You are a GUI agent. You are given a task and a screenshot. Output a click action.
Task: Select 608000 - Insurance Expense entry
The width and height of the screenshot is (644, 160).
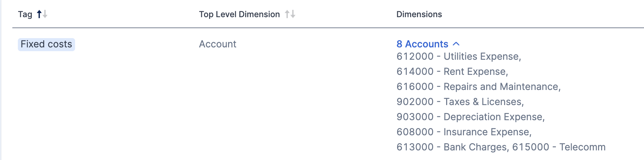[x=464, y=132]
